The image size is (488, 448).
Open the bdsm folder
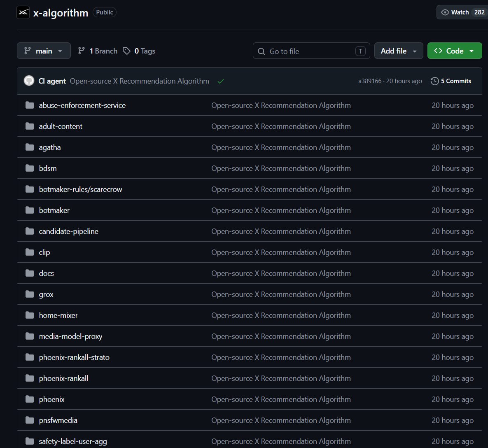point(48,168)
